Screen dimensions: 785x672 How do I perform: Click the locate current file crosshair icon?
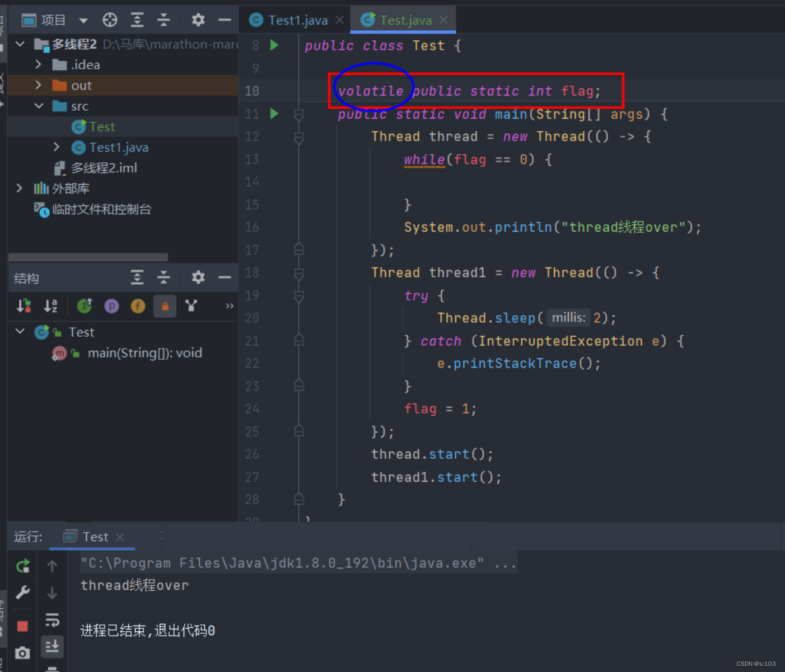click(x=110, y=20)
